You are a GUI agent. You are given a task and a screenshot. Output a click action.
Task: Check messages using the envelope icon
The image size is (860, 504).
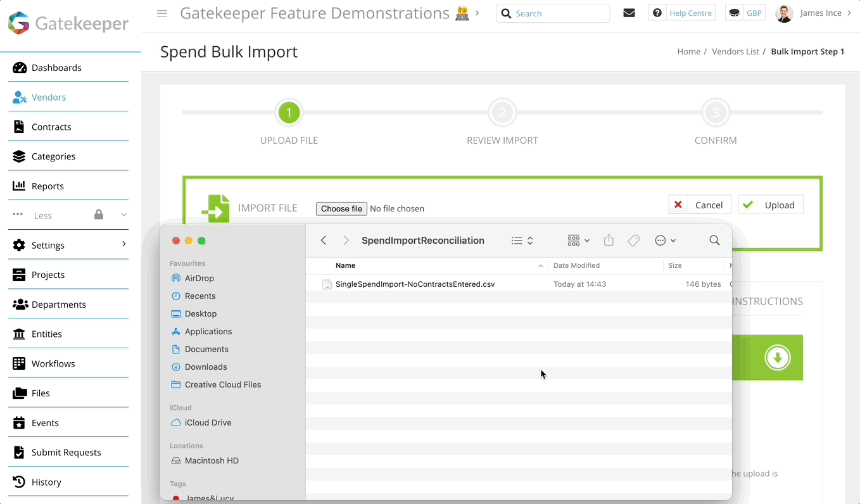[x=629, y=13]
